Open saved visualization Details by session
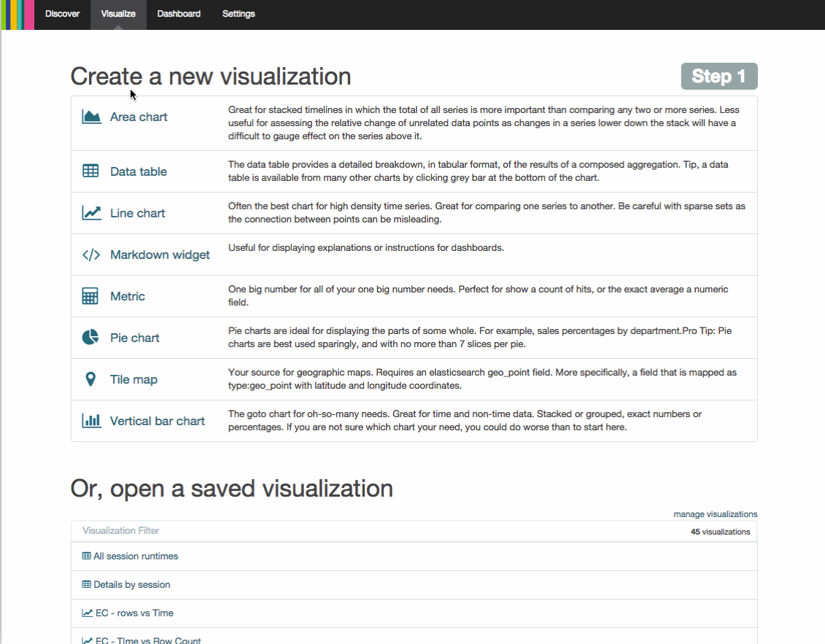825x644 pixels. click(x=131, y=585)
